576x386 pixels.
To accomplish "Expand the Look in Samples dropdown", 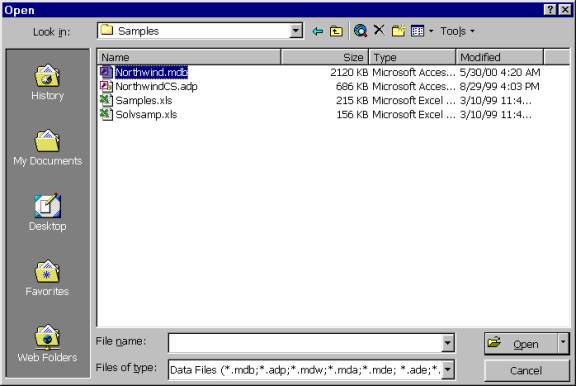I will point(296,31).
